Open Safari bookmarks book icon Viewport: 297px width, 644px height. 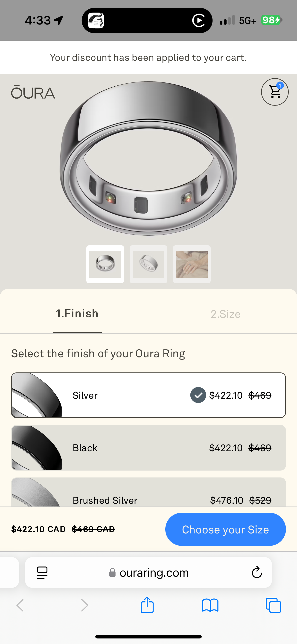210,605
